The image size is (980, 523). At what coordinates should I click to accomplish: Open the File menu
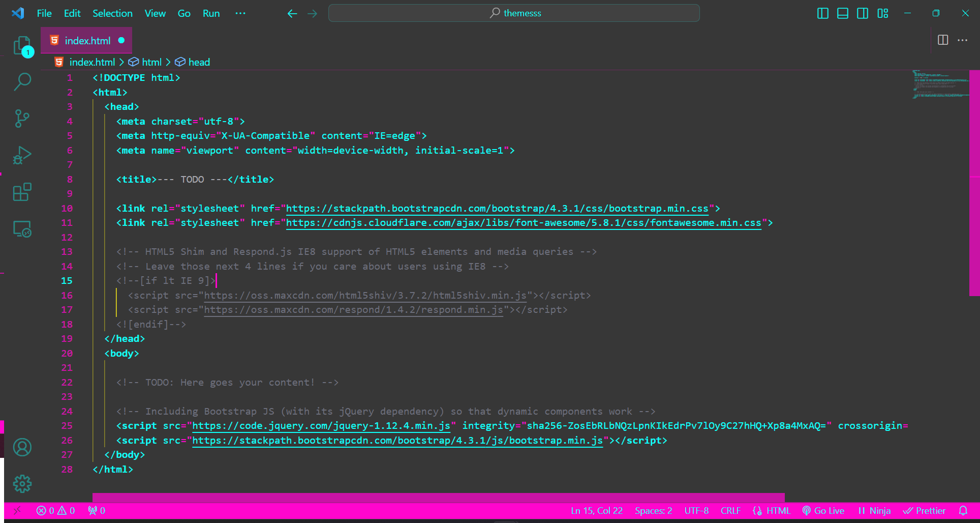[44, 14]
